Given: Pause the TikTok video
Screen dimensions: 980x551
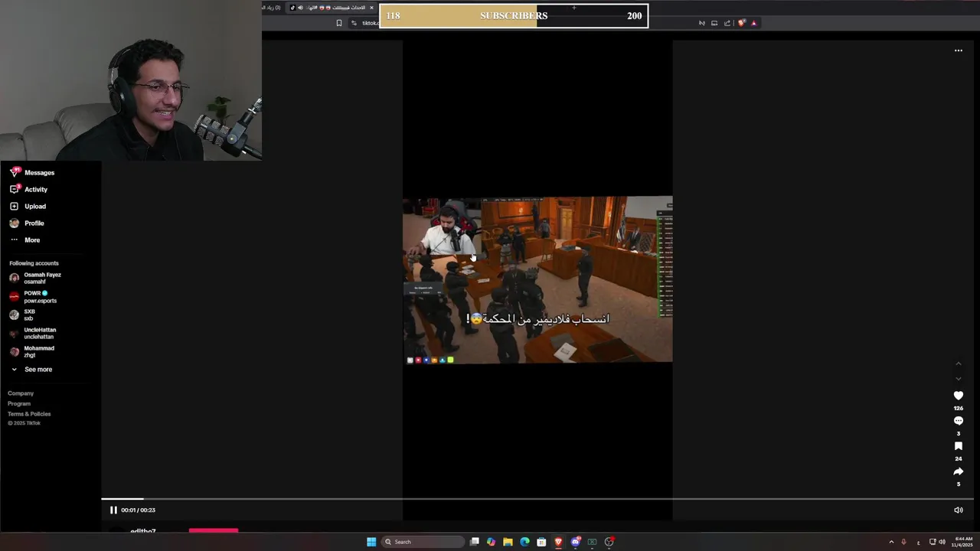Looking at the screenshot, I should (x=113, y=510).
